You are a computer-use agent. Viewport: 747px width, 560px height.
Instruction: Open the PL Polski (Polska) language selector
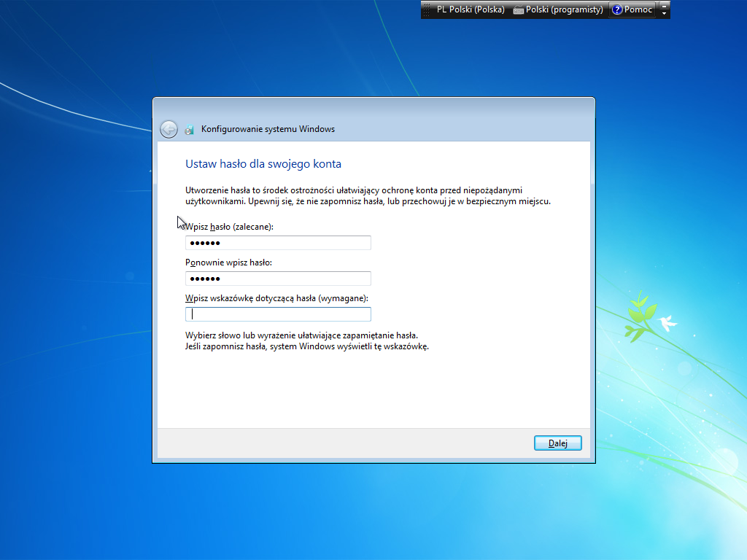(471, 9)
